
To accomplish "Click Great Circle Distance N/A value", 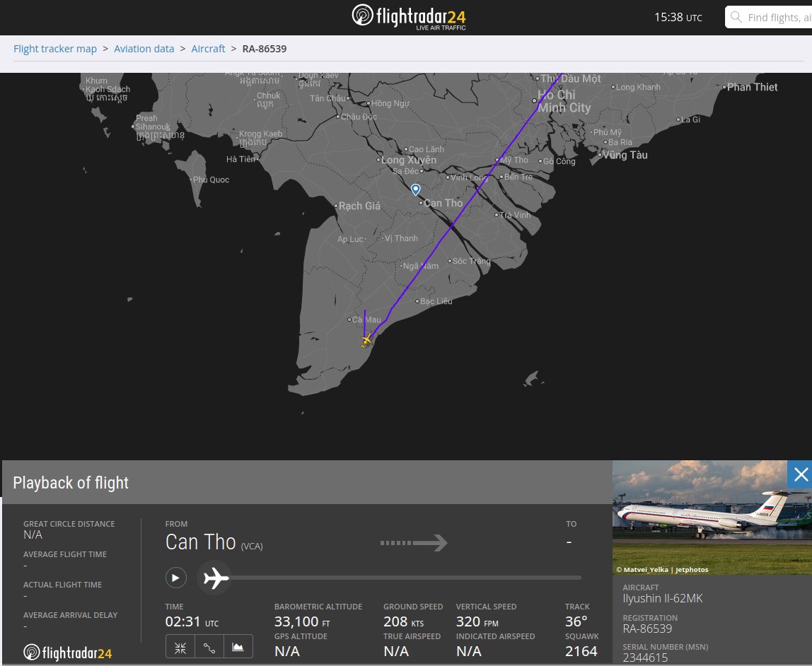I will click(x=33, y=534).
